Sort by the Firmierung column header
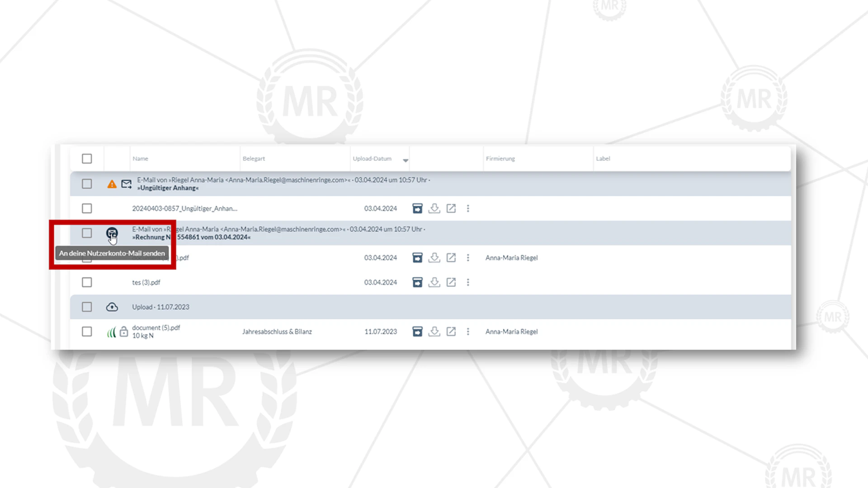This screenshot has height=488, width=868. click(500, 159)
